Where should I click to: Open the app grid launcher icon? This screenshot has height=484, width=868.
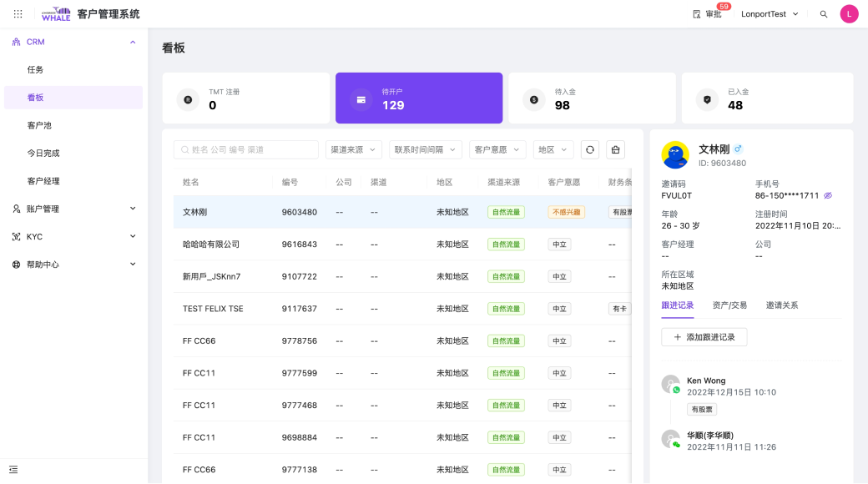18,14
